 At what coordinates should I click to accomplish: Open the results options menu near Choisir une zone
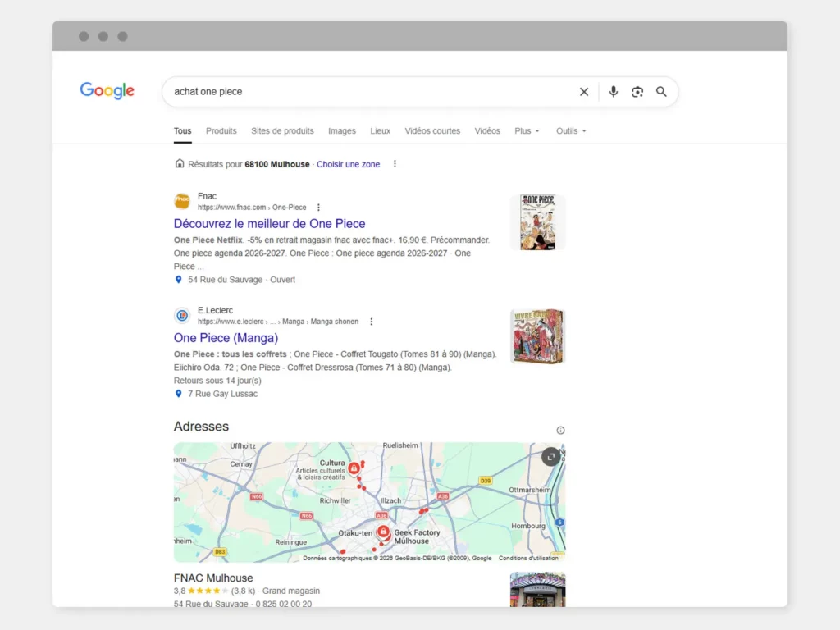point(395,164)
